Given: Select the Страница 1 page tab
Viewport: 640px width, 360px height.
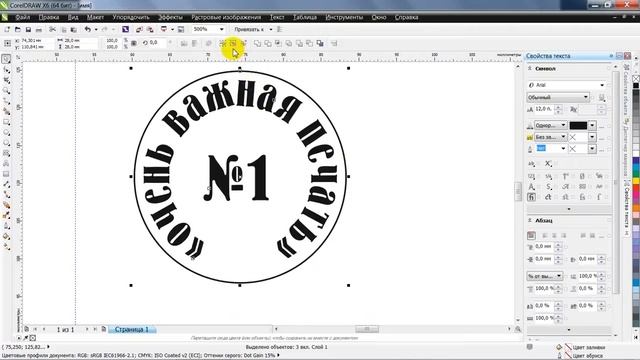Looking at the screenshot, I should pyautogui.click(x=132, y=329).
